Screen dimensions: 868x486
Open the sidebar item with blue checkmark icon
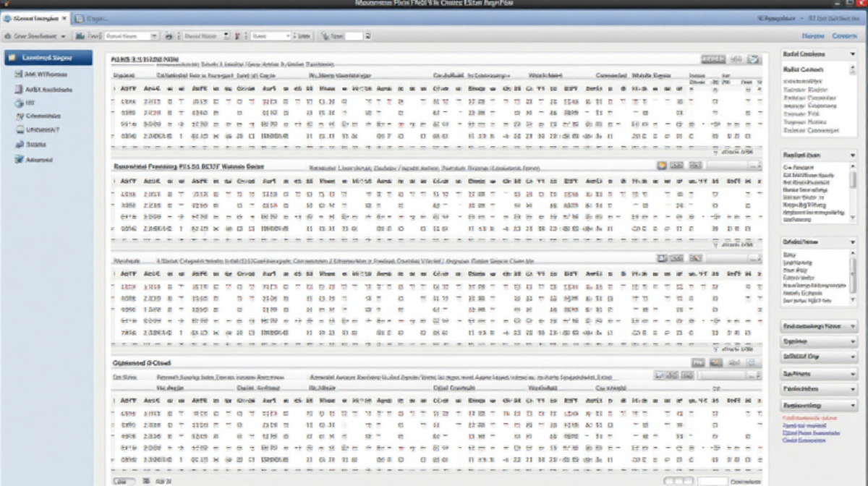pyautogui.click(x=35, y=159)
